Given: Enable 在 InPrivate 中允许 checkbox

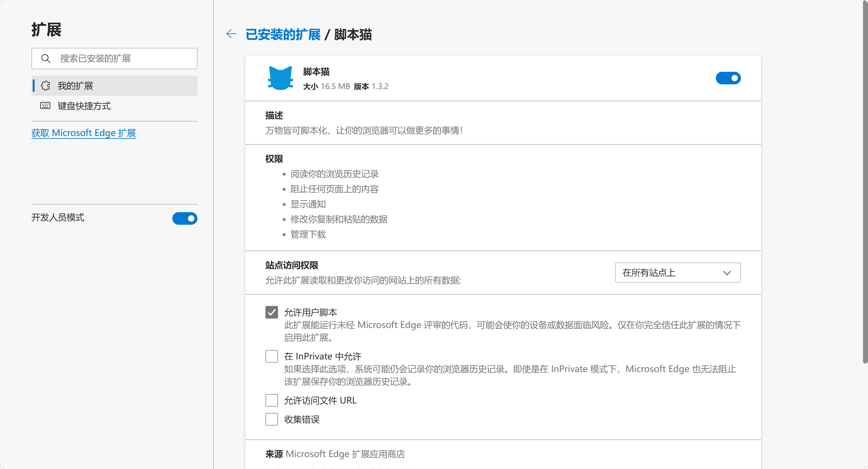Looking at the screenshot, I should click(x=272, y=356).
